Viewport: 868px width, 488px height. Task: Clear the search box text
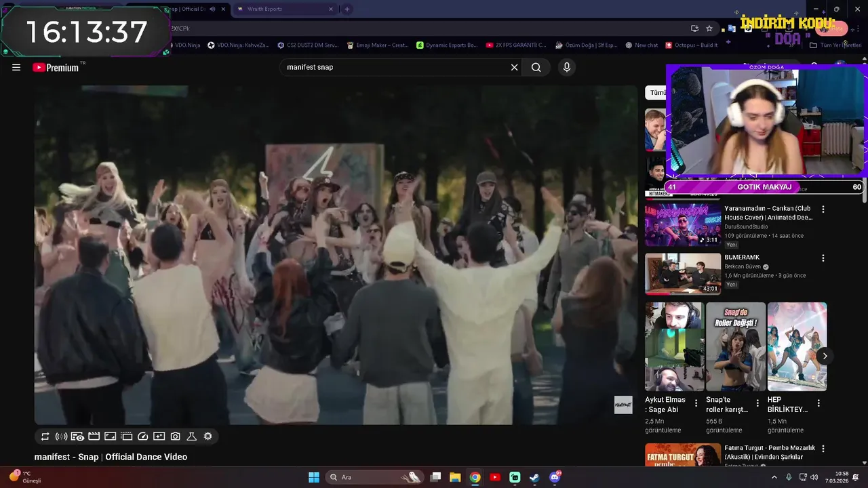(x=514, y=67)
